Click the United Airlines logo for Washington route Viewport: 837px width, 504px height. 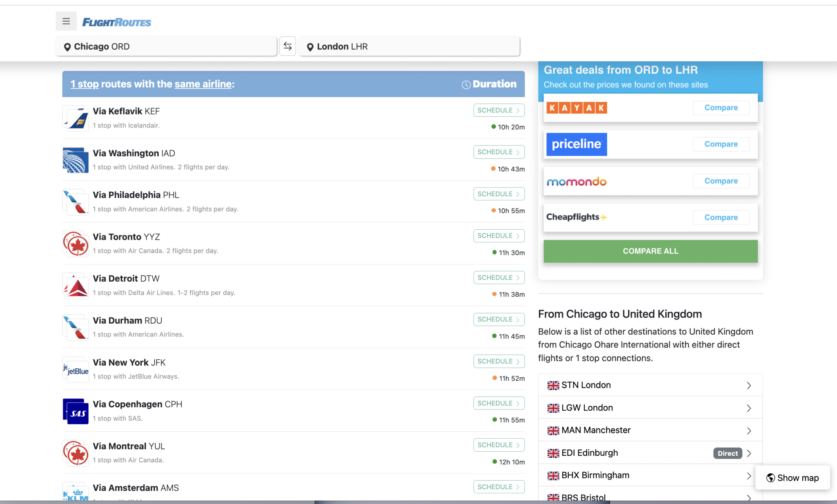click(76, 160)
